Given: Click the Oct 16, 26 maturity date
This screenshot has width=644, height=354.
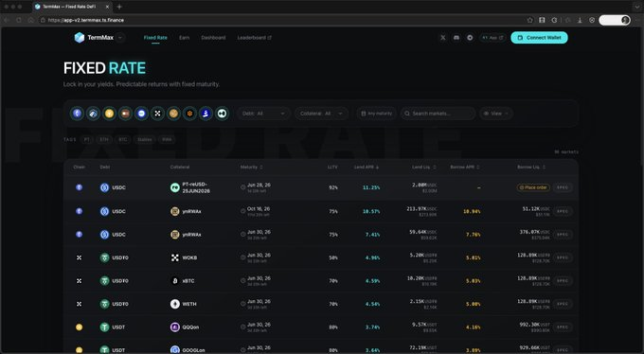Looking at the screenshot, I should (x=259, y=209).
